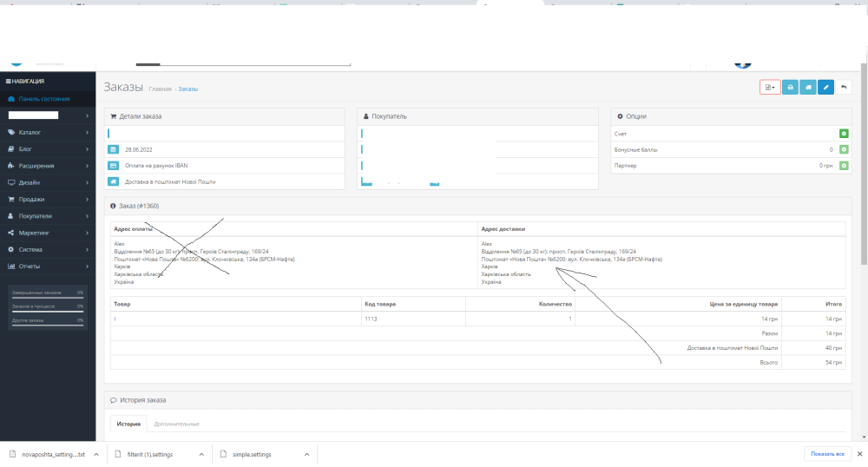Image resolution: width=868 pixels, height=467 pixels.
Task: Expand the Система menu section
Action: pos(47,249)
